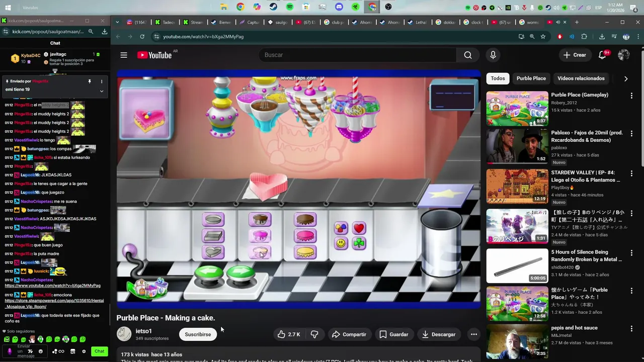Open the ietso1 channel name link
644x362 pixels.
point(143,331)
